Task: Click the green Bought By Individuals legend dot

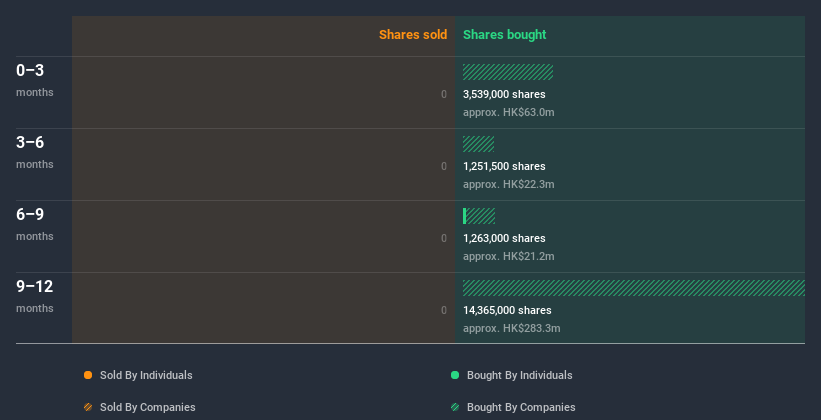Action: click(455, 375)
